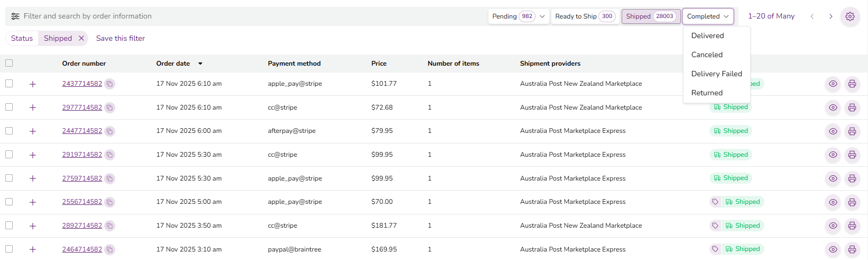Screen dimensions: 868x260
Task: Choose Delivered from Completed menu
Action: click(707, 35)
